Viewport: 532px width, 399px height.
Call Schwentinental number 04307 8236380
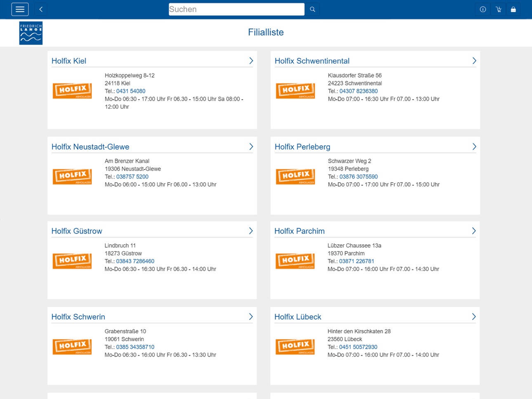(358, 91)
